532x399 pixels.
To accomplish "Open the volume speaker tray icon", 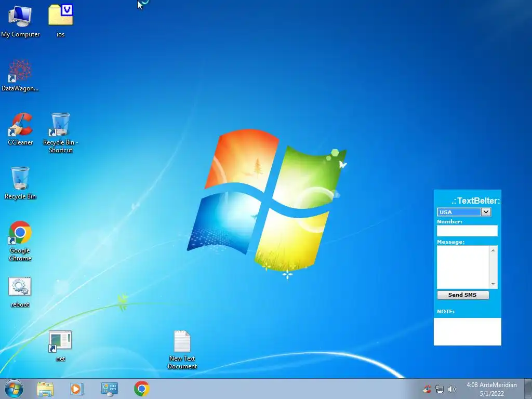I will click(x=451, y=389).
